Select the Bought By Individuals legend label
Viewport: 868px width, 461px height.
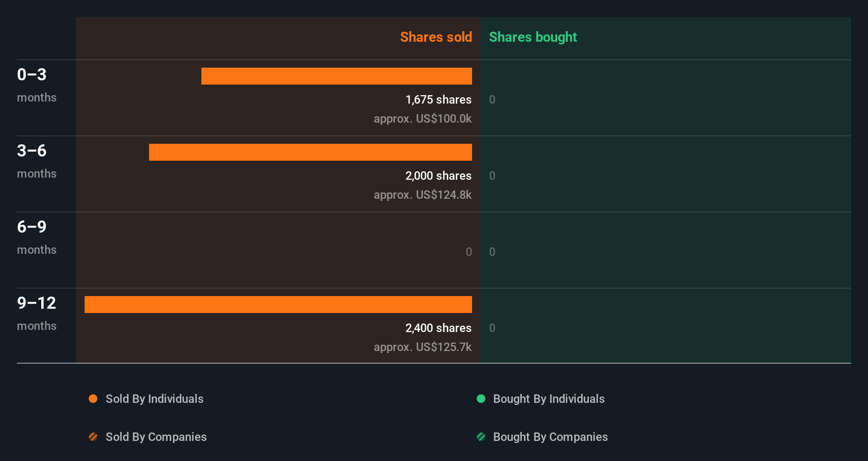[x=549, y=399]
